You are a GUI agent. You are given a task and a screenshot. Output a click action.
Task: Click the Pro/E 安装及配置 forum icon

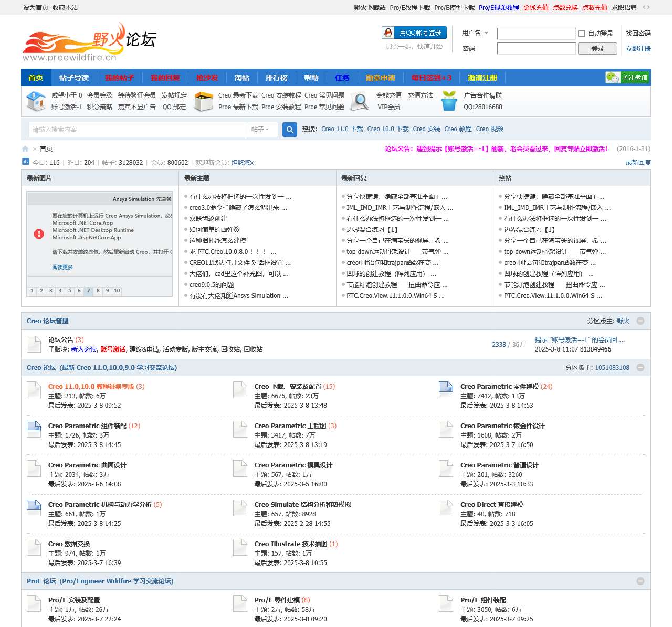pyautogui.click(x=34, y=604)
